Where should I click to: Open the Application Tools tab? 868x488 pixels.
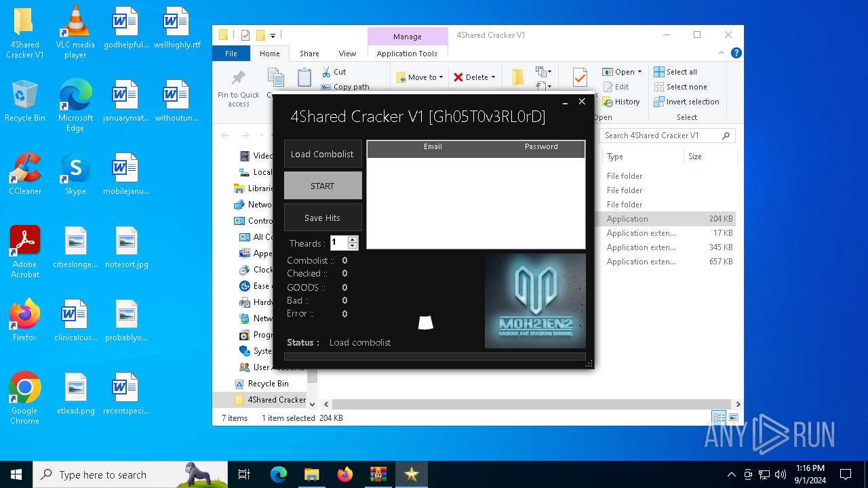point(407,54)
